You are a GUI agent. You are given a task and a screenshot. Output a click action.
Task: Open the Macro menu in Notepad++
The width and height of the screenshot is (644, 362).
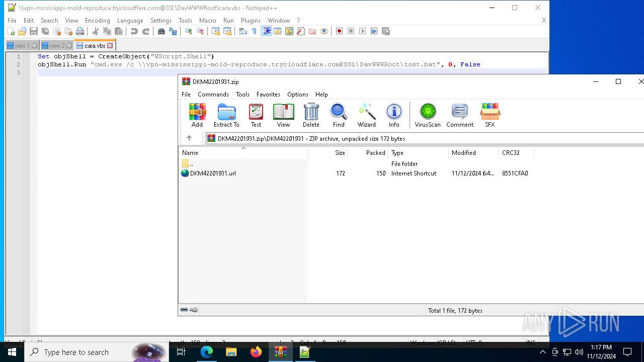coord(207,21)
